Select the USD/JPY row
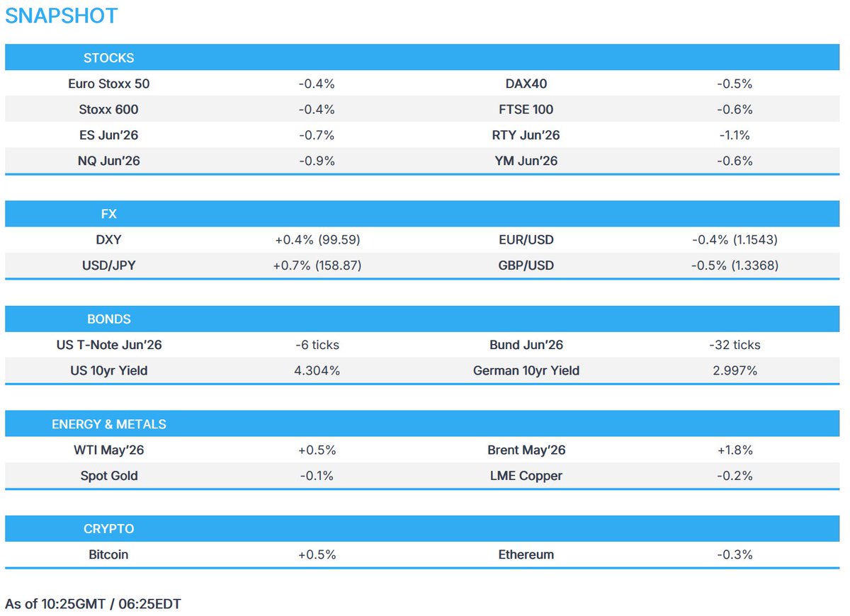 109,265
